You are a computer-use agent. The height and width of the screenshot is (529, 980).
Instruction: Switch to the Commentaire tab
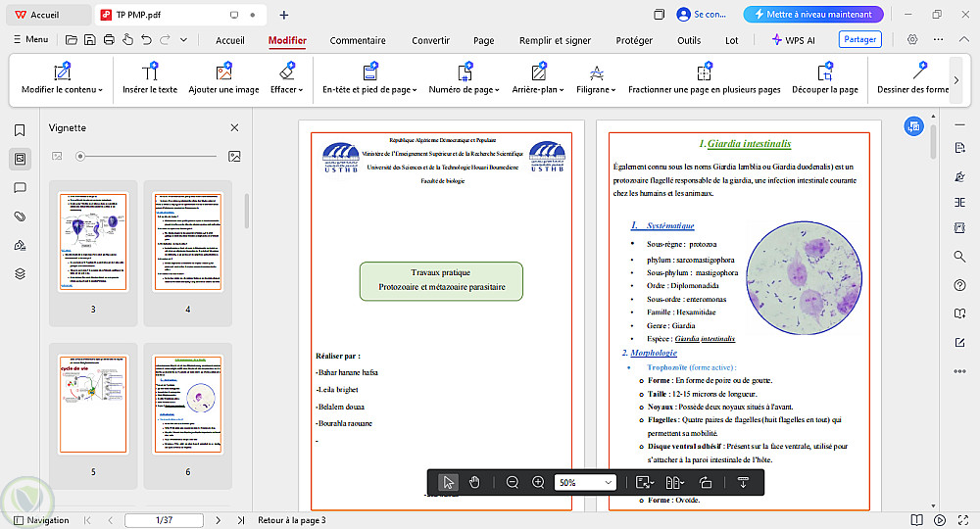(x=358, y=40)
